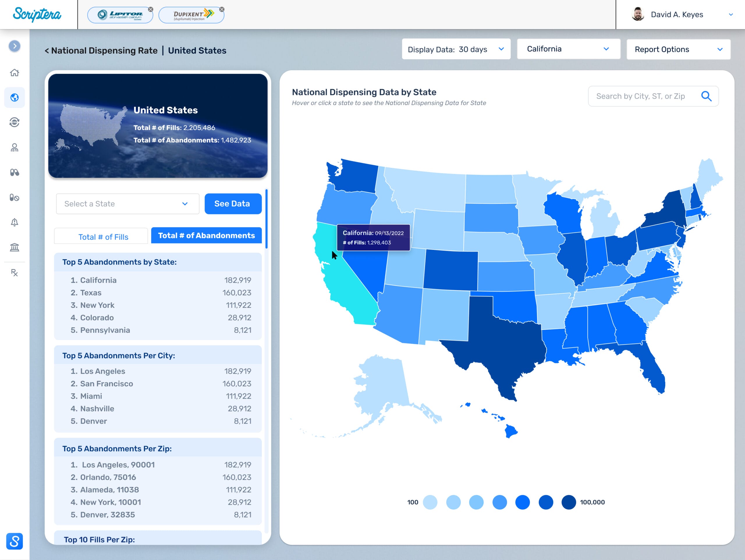Screen dimensions: 745x560
Task: Click the blocked pill sidebar icon
Action: point(15,197)
